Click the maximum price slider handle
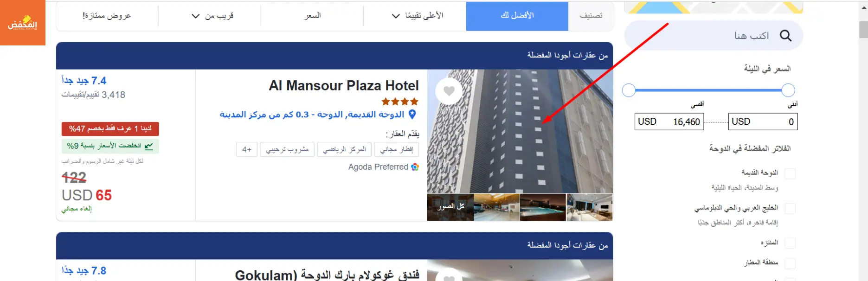The width and height of the screenshot is (868, 281). pos(629,90)
